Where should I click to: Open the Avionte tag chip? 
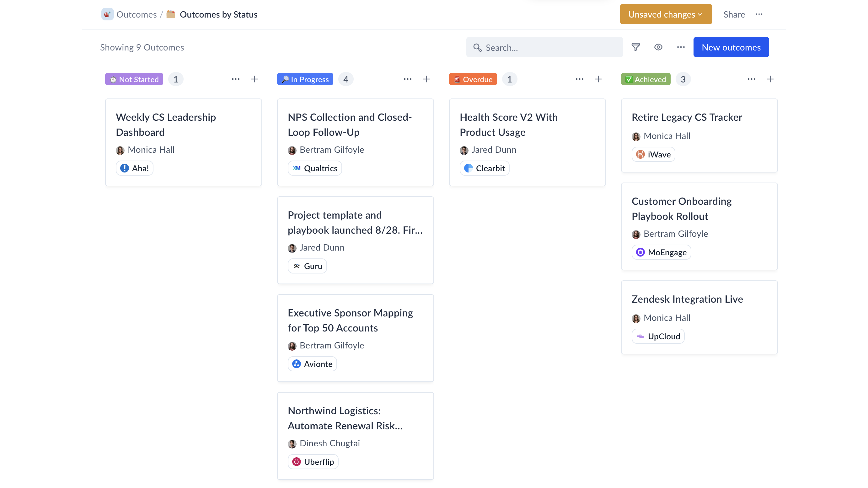tap(312, 364)
